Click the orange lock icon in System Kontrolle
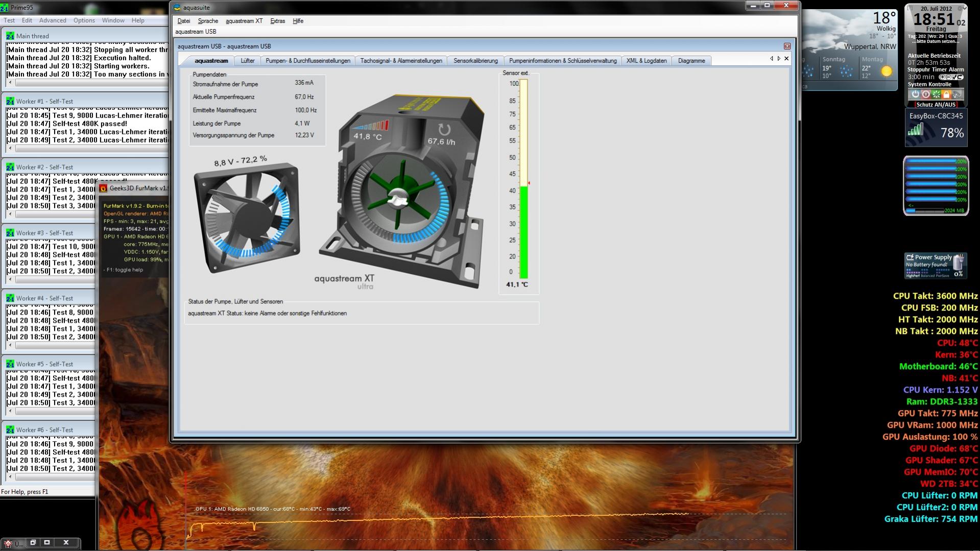Viewport: 980px width, 551px height. 946,94
